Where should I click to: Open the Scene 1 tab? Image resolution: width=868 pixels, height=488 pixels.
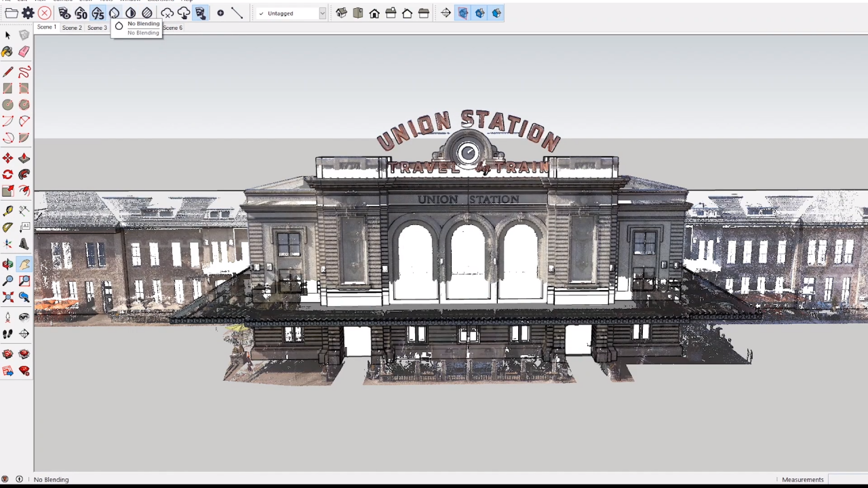[x=47, y=27]
